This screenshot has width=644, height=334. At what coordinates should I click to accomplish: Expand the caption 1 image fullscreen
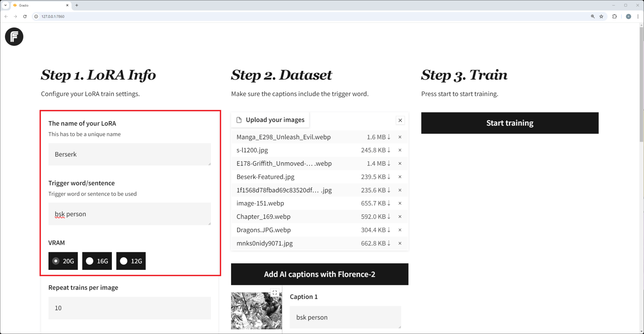pyautogui.click(x=275, y=293)
